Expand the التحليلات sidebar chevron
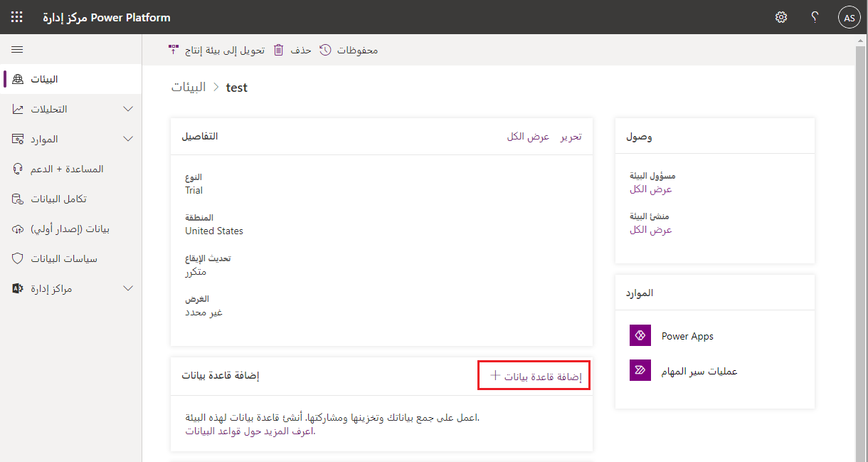This screenshot has width=868, height=462. [128, 109]
